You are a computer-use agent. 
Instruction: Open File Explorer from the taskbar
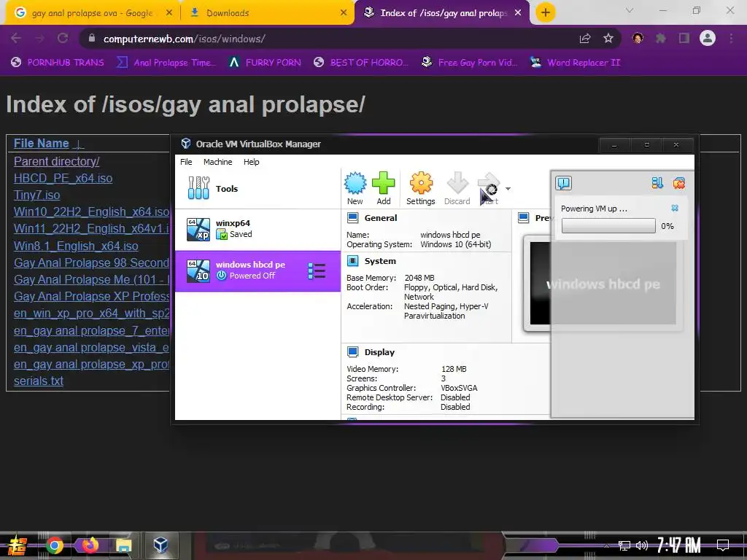coord(124,545)
